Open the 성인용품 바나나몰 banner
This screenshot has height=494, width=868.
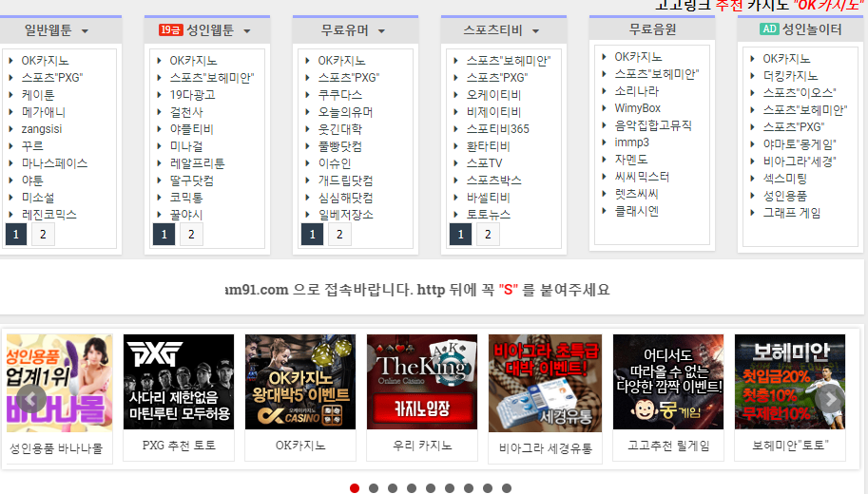(x=59, y=383)
